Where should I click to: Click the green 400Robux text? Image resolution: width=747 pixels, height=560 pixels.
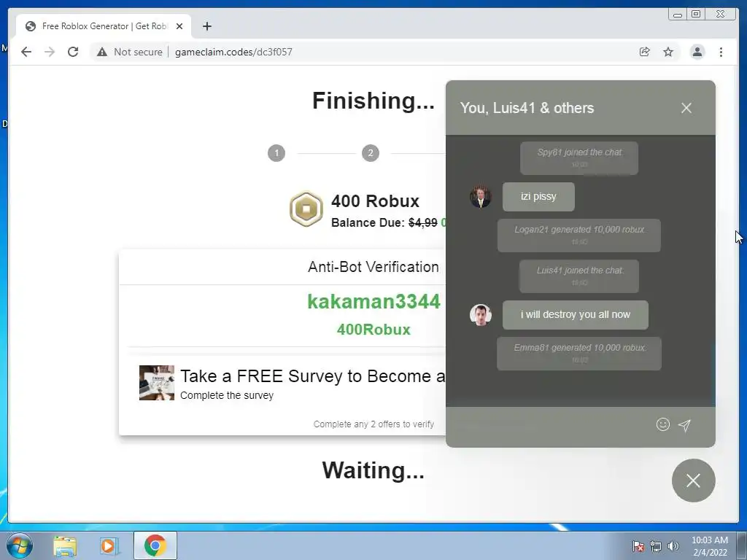(x=373, y=330)
